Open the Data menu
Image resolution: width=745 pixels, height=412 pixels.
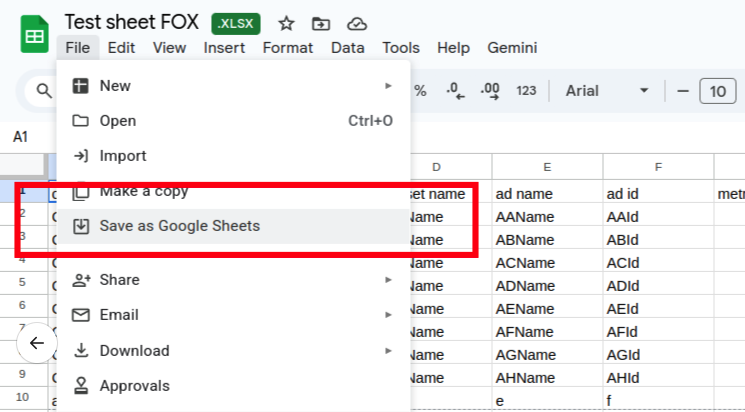coord(348,47)
